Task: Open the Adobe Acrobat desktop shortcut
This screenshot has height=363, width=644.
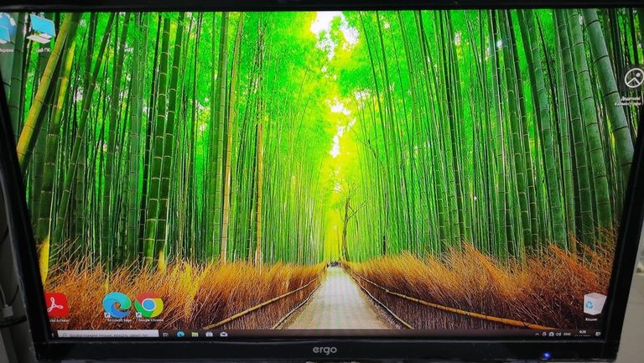Action: [57, 305]
